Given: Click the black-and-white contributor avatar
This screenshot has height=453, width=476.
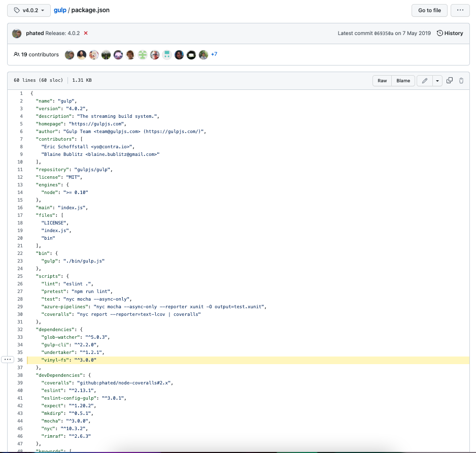Looking at the screenshot, I should (x=191, y=55).
